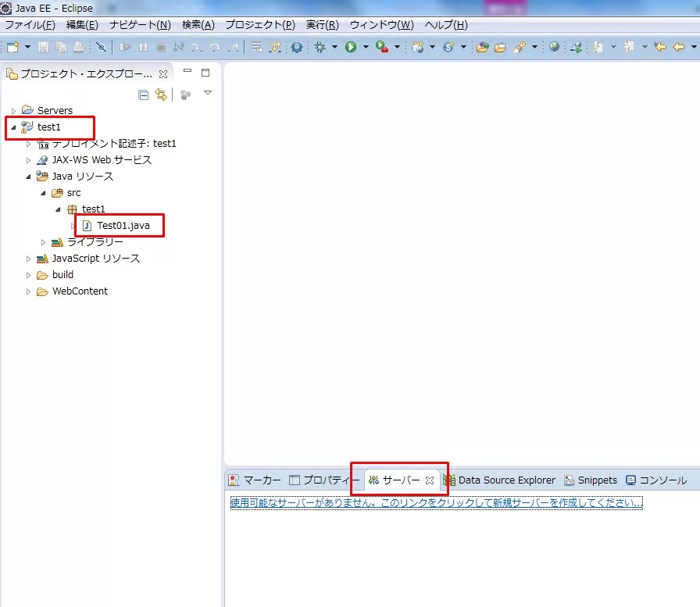Toggle Link with Editor in Project Explorer

pos(162,93)
